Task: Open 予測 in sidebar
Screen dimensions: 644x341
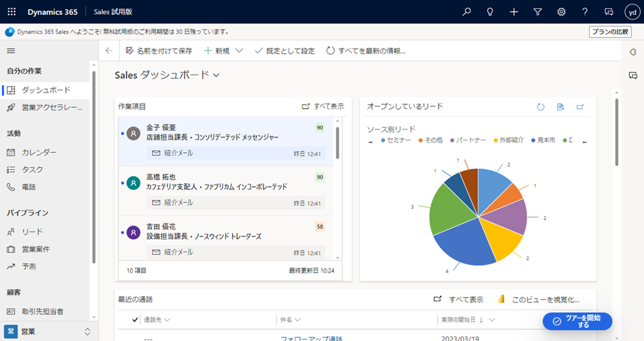Action: 46,266
